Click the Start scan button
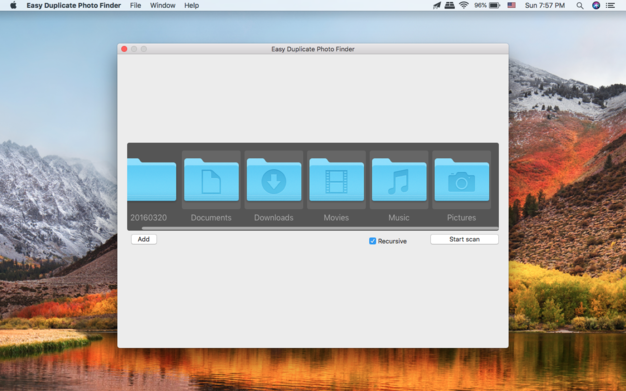Image resolution: width=626 pixels, height=391 pixels. tap(464, 239)
